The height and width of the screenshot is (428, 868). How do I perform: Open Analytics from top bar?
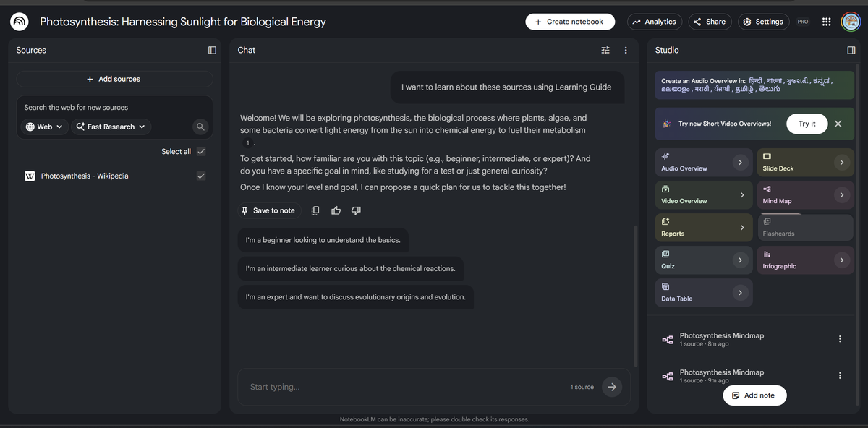[x=654, y=22]
